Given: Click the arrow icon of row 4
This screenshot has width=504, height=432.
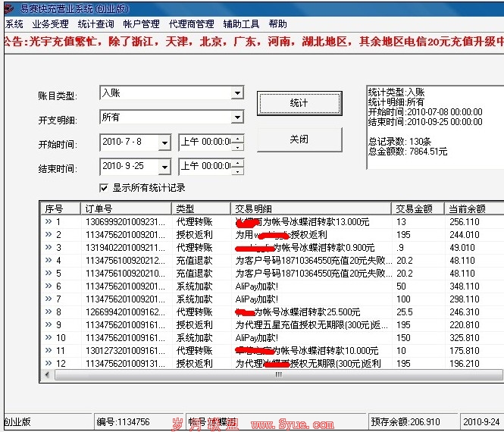Looking at the screenshot, I should point(49,261).
